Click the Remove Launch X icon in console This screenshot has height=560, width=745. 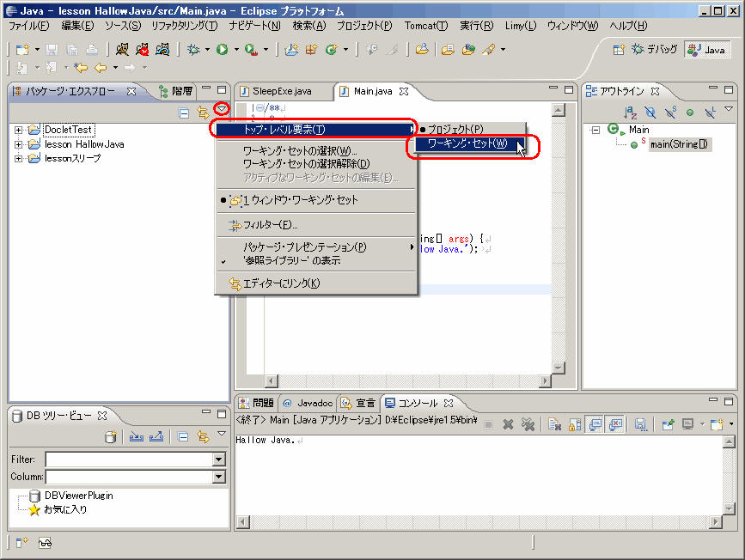[x=509, y=424]
